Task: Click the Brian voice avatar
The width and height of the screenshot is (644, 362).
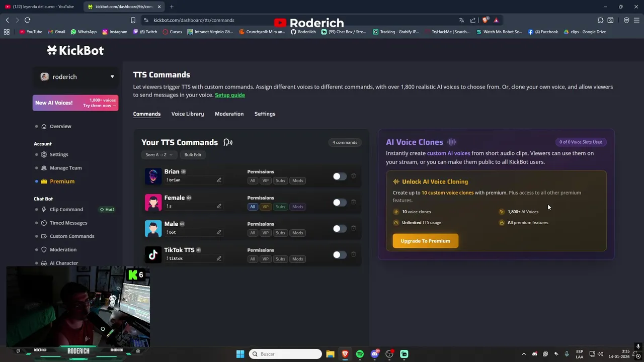Action: tap(153, 176)
